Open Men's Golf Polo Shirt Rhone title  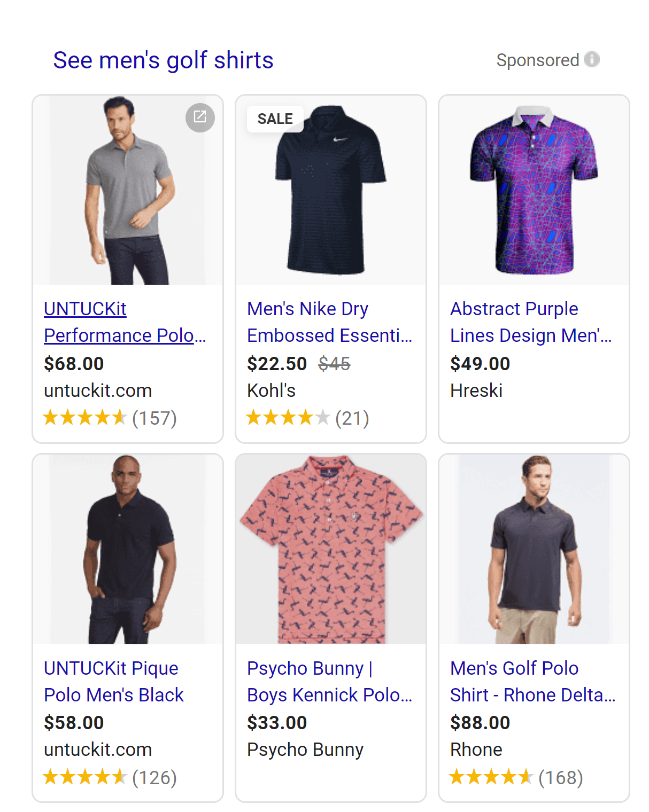tap(532, 681)
